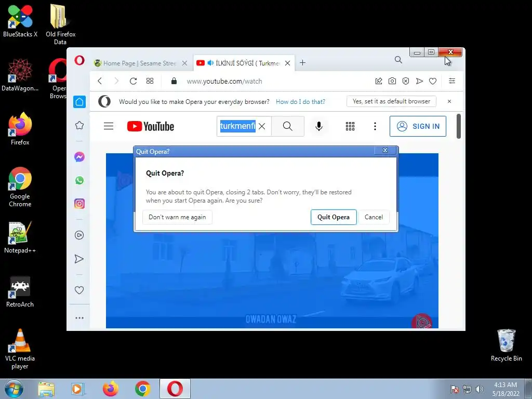The width and height of the screenshot is (532, 399).
Task: Open the sidebar My Flow arrow icon
Action: [79, 259]
